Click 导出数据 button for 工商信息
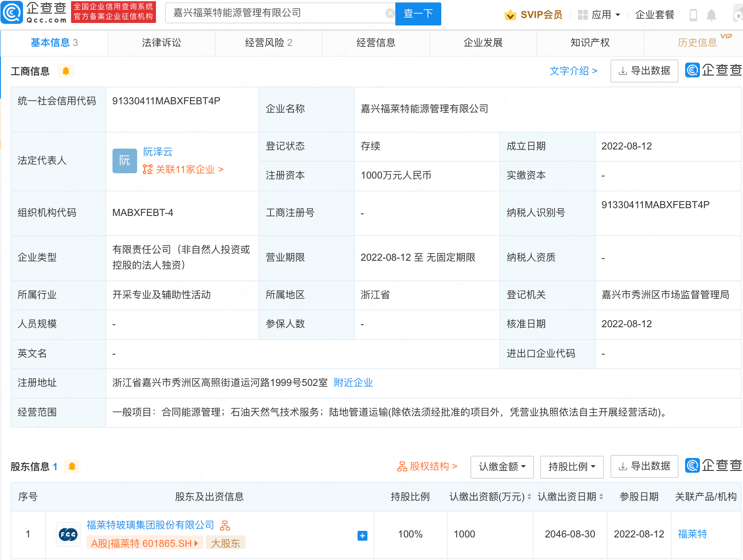743x560 pixels. 644,71
